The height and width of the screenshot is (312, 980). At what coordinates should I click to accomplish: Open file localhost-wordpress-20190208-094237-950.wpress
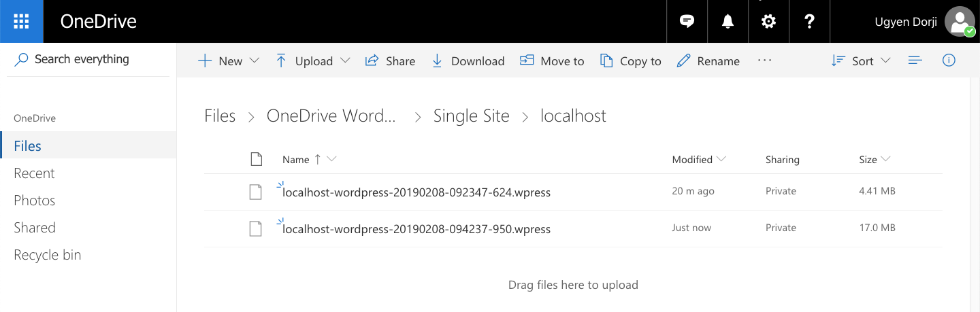(416, 229)
